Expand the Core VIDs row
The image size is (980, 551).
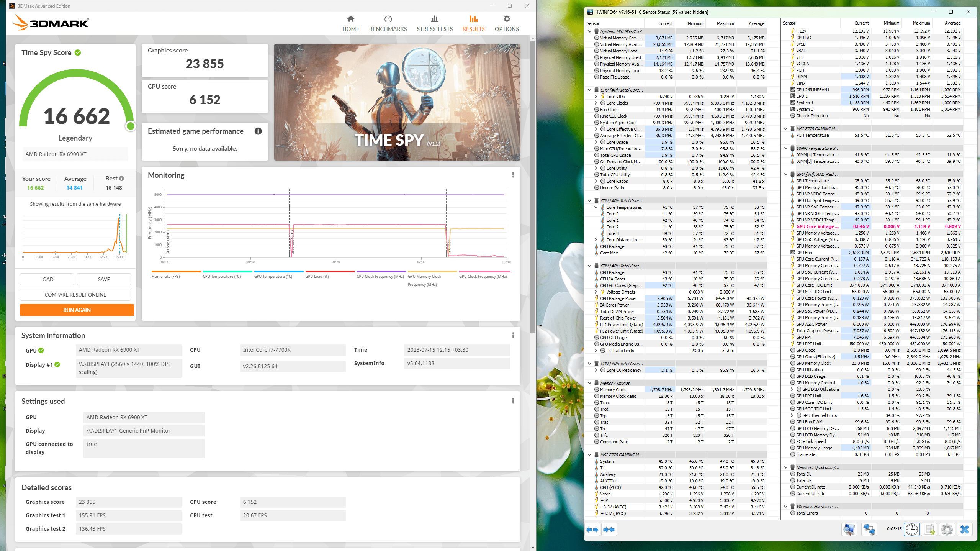596,97
